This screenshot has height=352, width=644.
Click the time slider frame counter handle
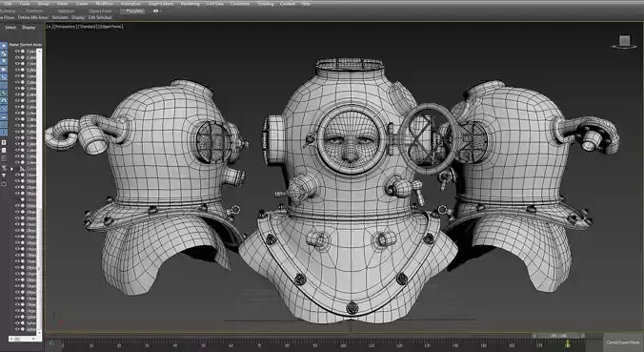[558, 336]
